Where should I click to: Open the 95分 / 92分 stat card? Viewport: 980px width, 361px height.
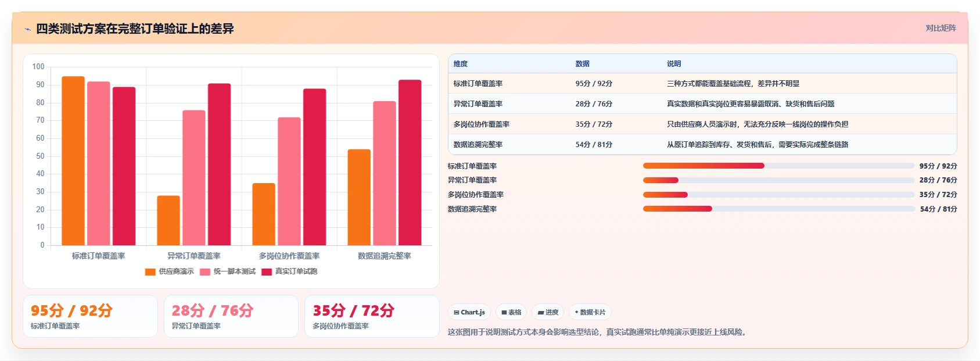tap(90, 316)
